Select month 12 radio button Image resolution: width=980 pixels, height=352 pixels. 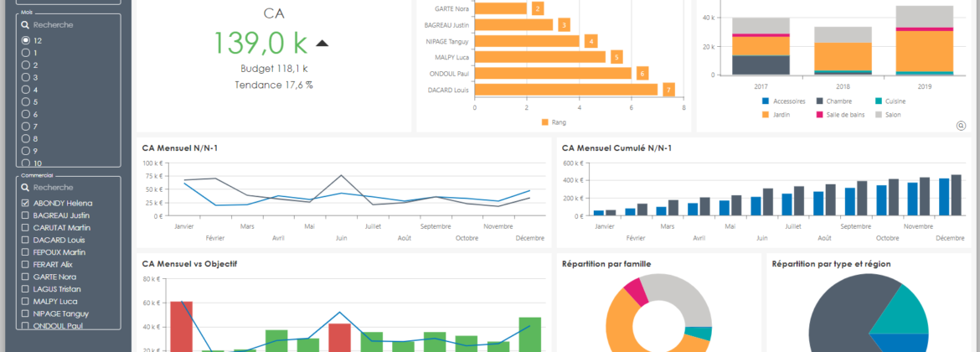(26, 40)
